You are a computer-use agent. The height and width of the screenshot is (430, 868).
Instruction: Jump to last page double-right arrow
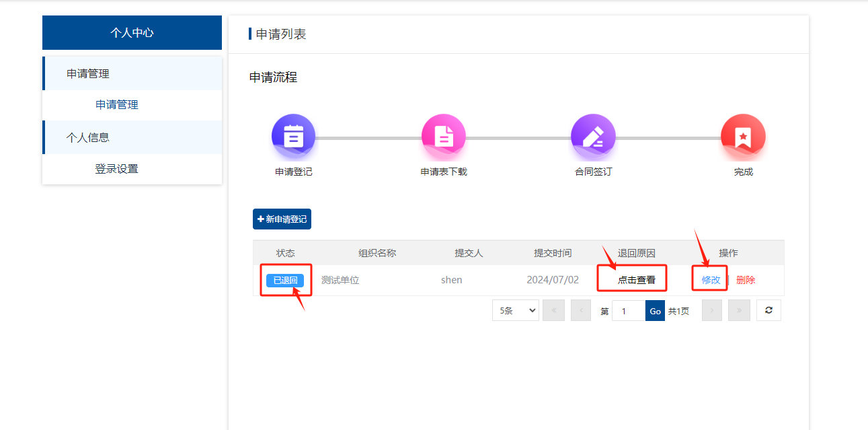(x=739, y=310)
